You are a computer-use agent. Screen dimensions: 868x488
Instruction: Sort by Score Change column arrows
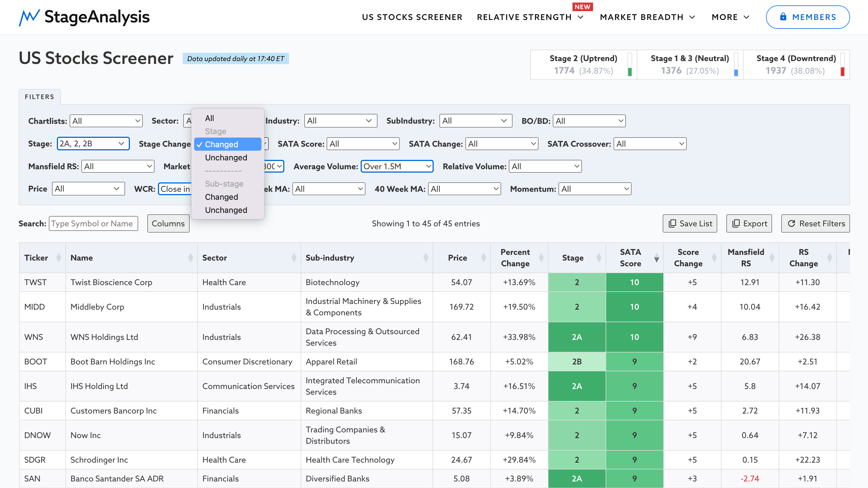point(714,258)
